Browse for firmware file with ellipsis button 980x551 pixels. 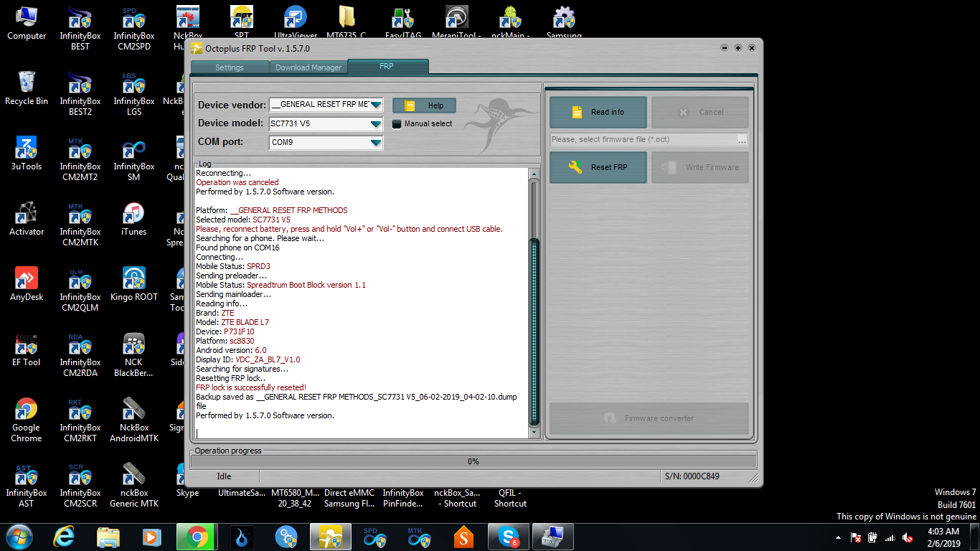(x=742, y=140)
